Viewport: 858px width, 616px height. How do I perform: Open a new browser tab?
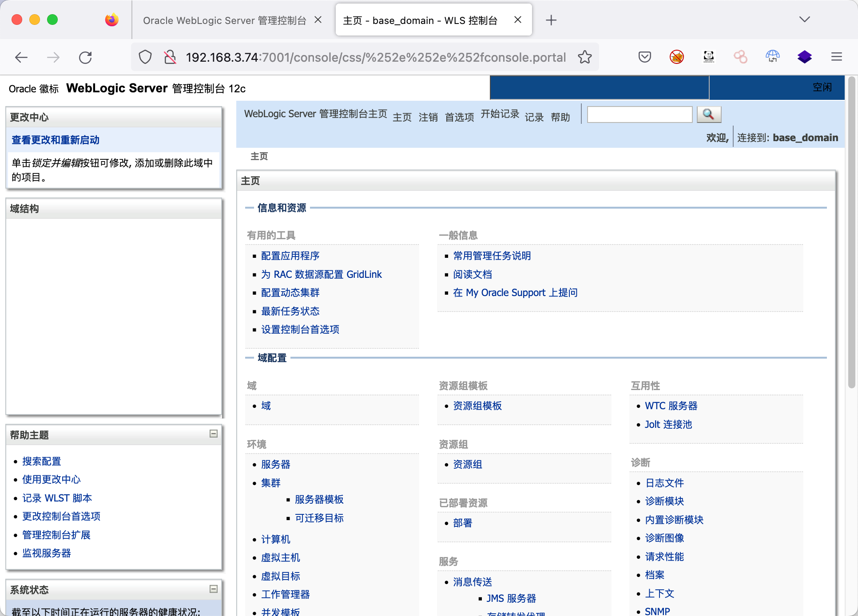click(x=551, y=20)
